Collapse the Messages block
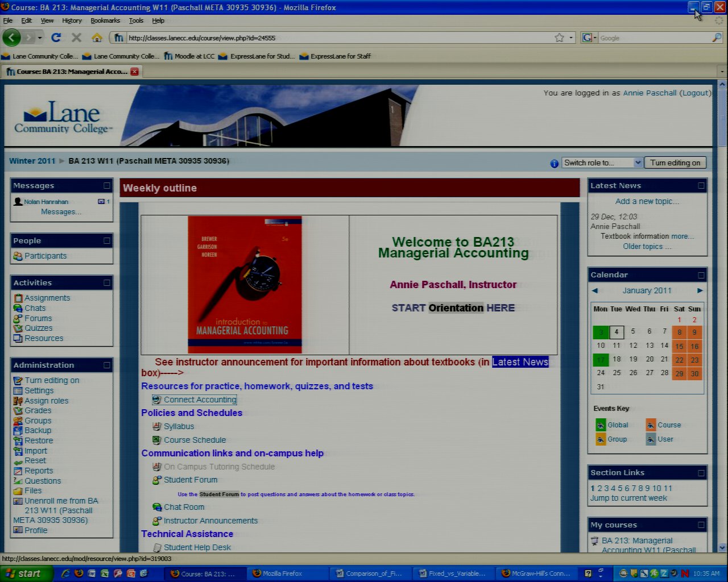This screenshot has height=582, width=728. (107, 186)
